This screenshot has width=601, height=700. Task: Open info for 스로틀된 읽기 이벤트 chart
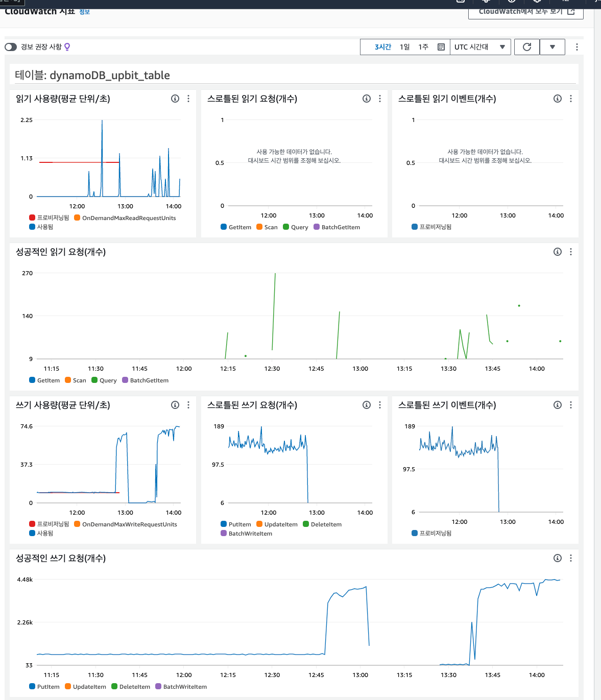point(558,99)
